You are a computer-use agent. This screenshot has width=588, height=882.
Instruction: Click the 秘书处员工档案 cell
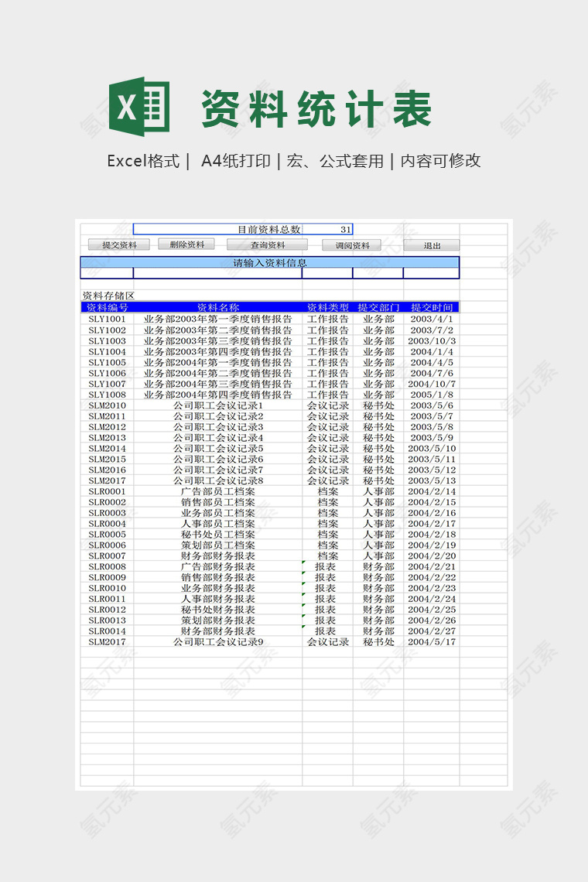click(217, 534)
